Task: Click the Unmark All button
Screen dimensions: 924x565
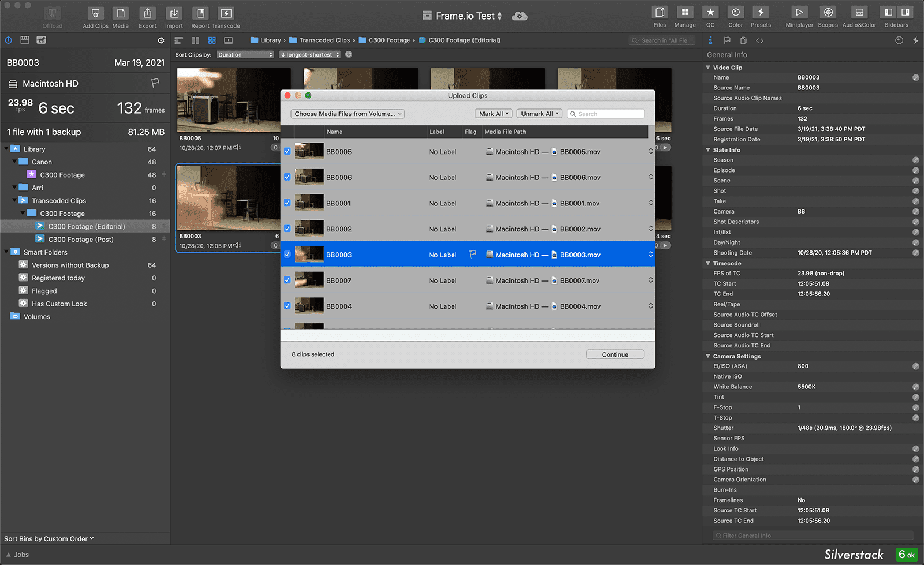Action: (539, 114)
